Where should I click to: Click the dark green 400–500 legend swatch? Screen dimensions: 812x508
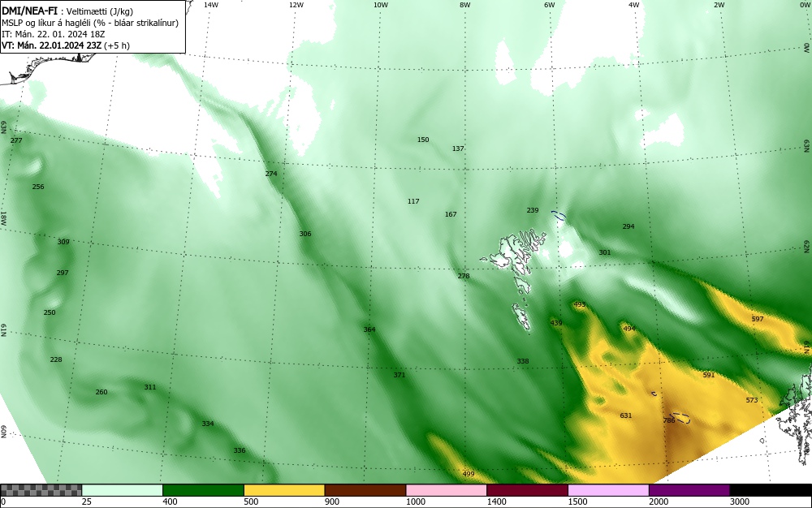coord(203,490)
